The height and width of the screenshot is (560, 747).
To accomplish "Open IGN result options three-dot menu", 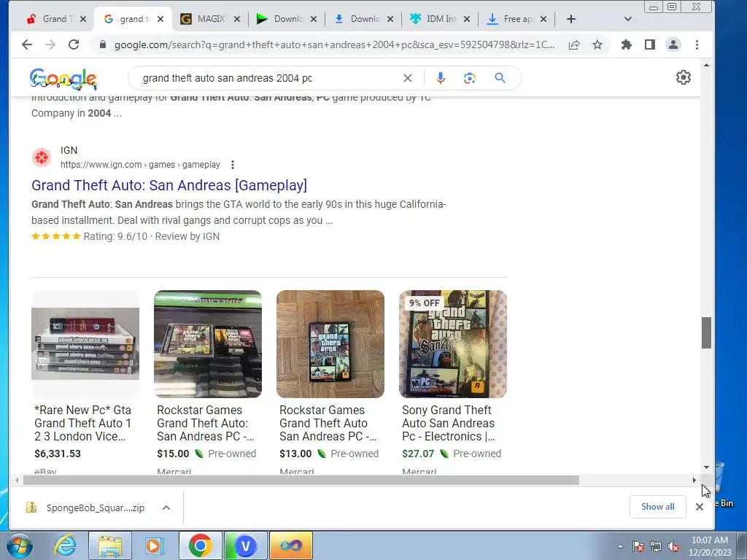I will [x=233, y=165].
